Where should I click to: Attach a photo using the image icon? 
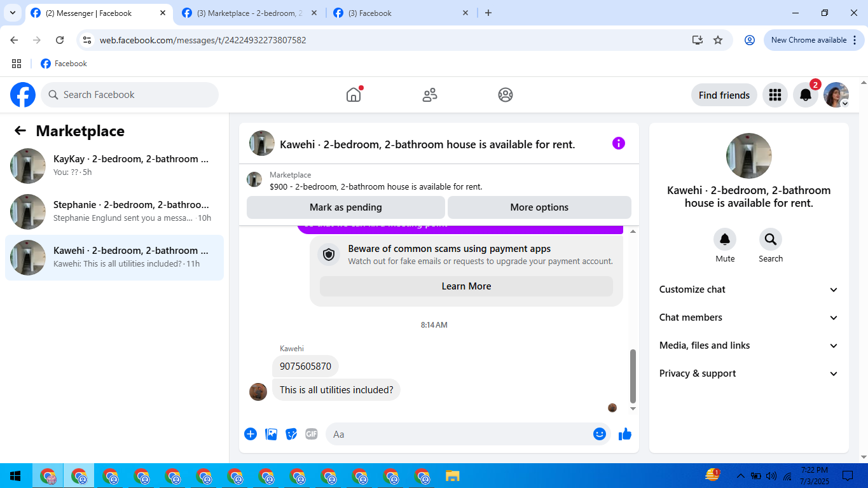272,434
